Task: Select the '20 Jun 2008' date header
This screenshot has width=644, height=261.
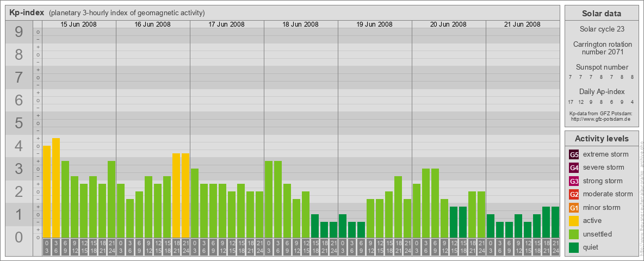Action: pos(449,24)
